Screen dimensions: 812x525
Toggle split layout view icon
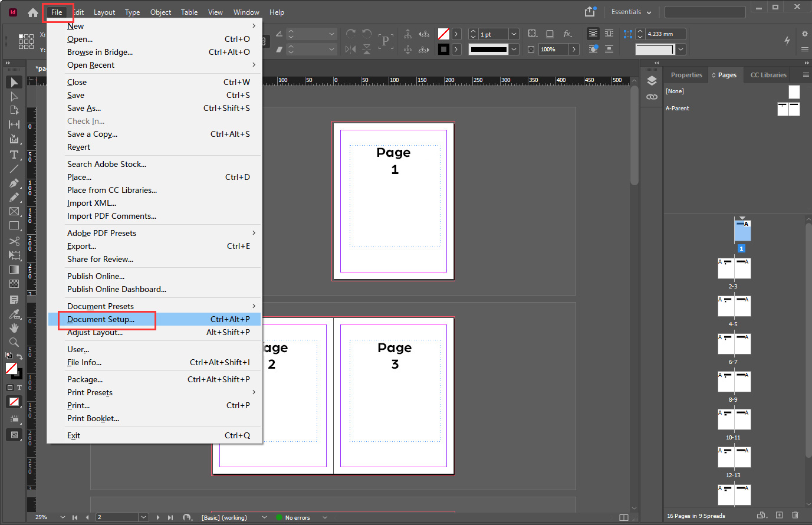(x=624, y=517)
